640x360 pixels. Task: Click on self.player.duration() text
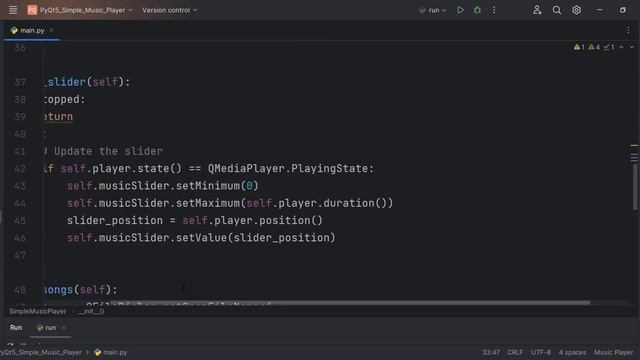pos(316,203)
